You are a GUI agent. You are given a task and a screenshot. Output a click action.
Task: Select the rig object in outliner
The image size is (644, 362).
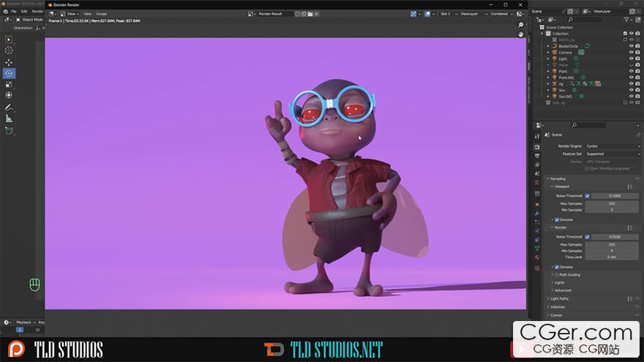561,83
